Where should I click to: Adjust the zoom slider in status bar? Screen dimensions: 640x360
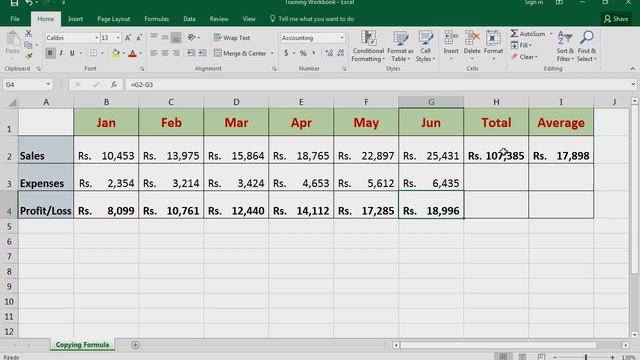click(585, 357)
